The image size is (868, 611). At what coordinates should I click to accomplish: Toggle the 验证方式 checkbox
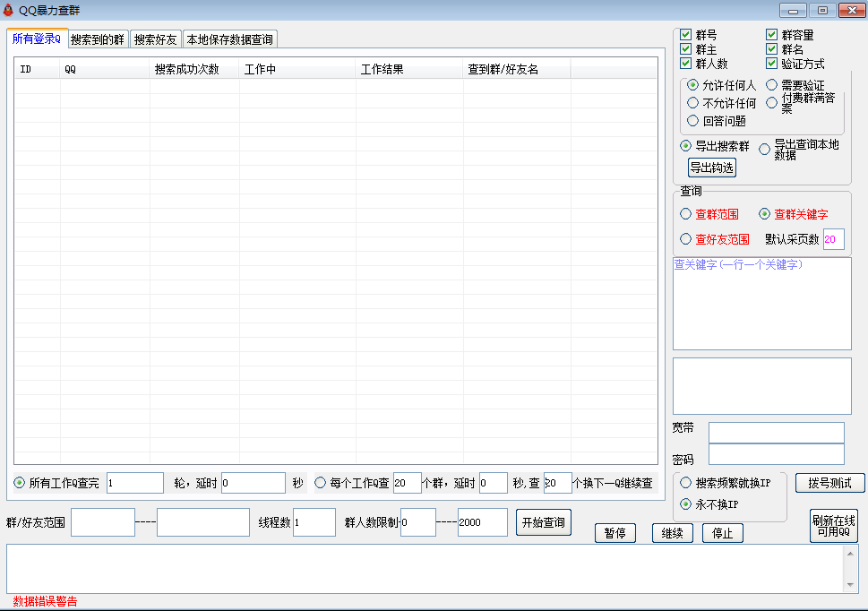click(x=771, y=64)
